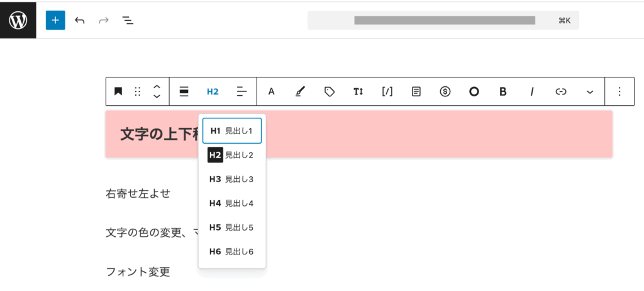The width and height of the screenshot is (644, 291).
Task: Open the block inserter plus button
Action: tap(55, 20)
